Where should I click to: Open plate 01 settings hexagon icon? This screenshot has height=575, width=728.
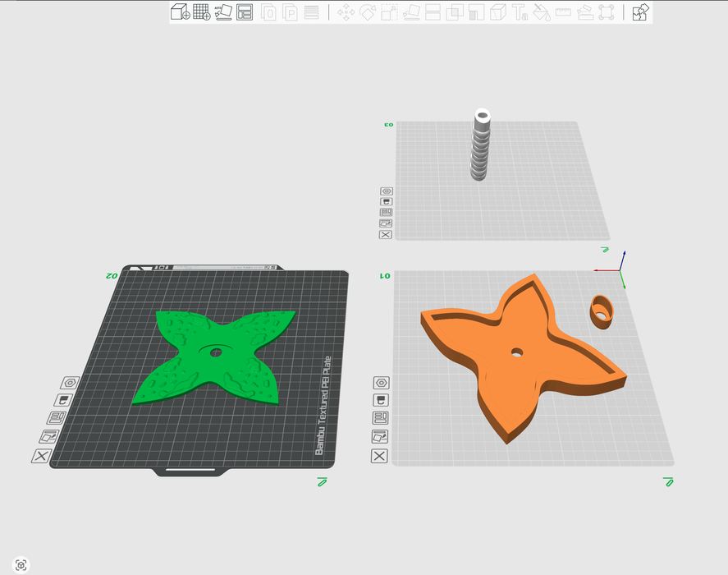[381, 384]
